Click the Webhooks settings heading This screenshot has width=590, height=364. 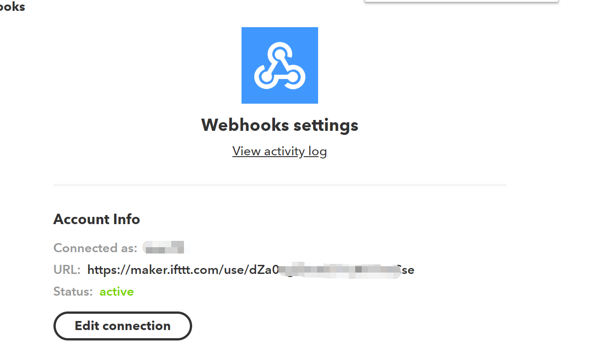(x=280, y=125)
